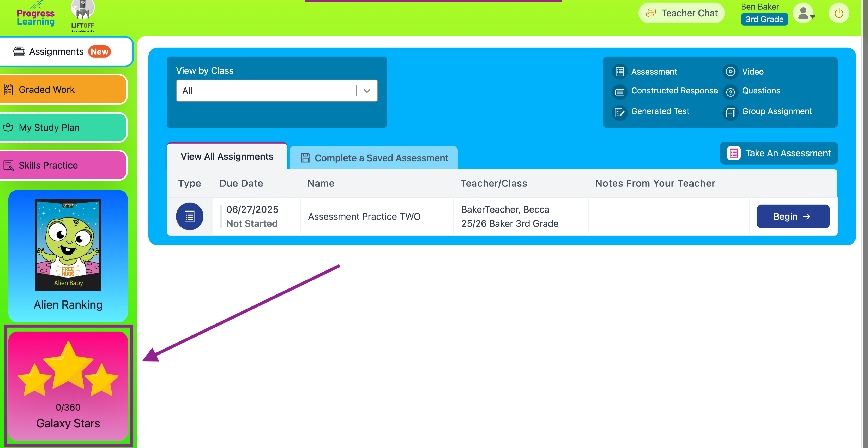Click the Due Date column header
The width and height of the screenshot is (868, 448).
tap(241, 184)
